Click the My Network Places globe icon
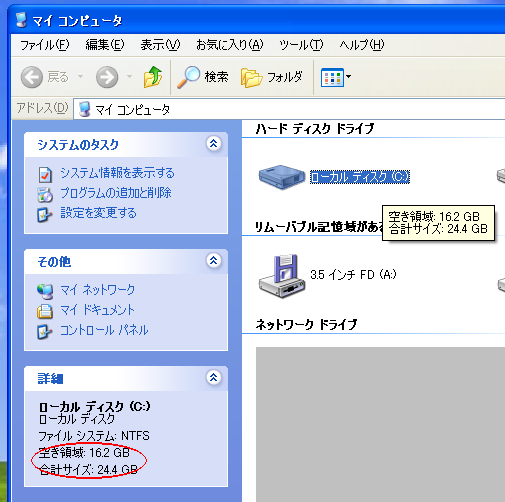This screenshot has height=502, width=505. click(x=45, y=291)
